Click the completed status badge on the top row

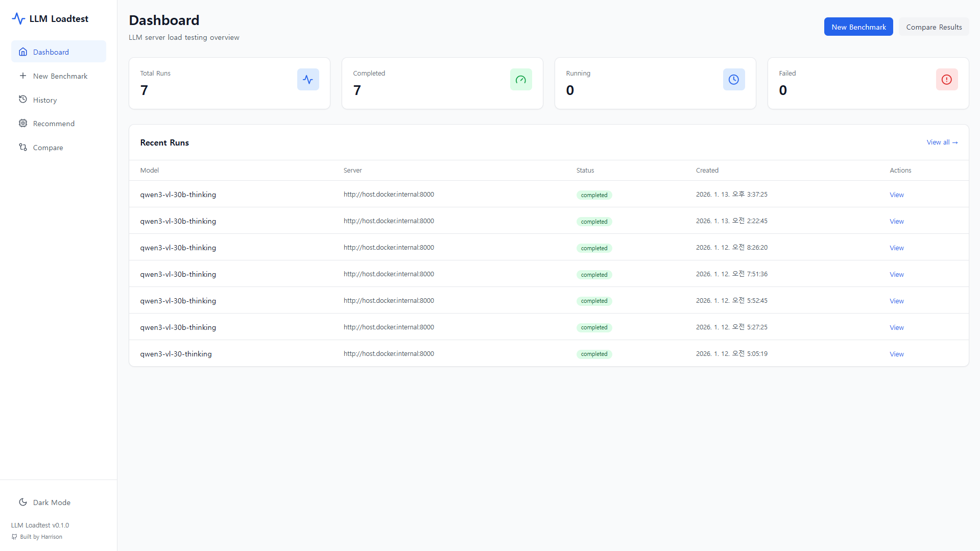point(594,195)
